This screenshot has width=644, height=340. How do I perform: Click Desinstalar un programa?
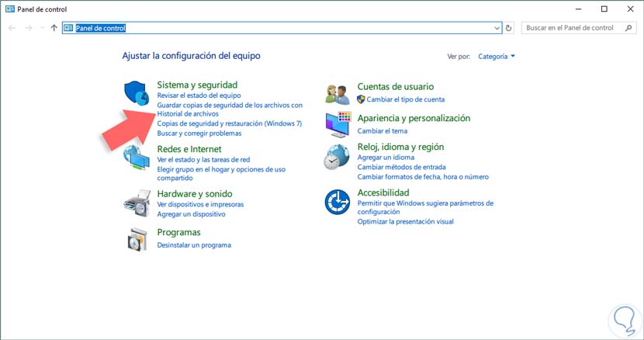click(194, 245)
